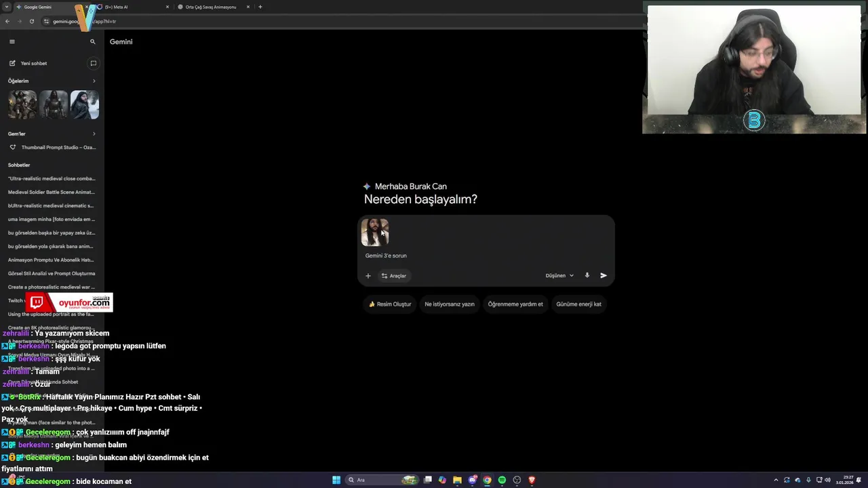Open the Windows Start menu
Screen dimensions: 868x488
pyautogui.click(x=336, y=480)
